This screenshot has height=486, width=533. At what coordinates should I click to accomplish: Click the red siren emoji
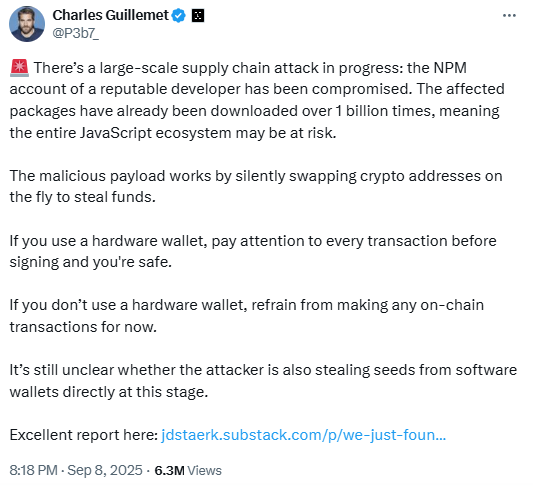click(19, 68)
